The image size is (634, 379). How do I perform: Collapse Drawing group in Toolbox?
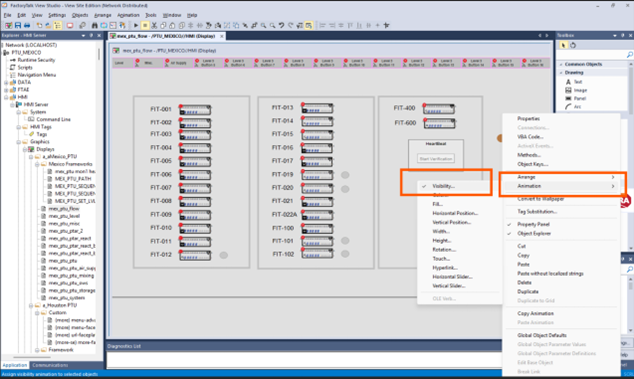(561, 73)
